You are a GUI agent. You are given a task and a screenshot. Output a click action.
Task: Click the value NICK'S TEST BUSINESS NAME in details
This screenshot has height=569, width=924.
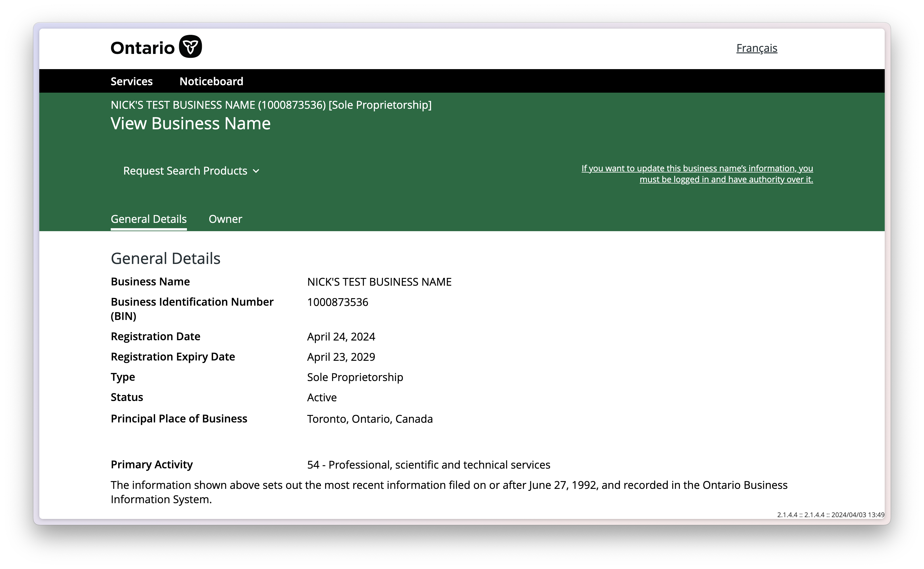point(379,282)
